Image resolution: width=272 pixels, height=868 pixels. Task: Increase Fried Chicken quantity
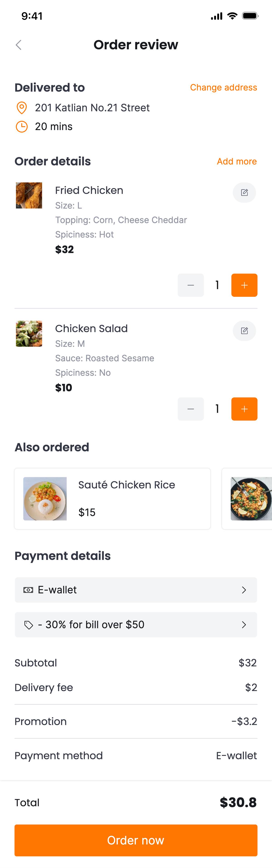pyautogui.click(x=244, y=285)
